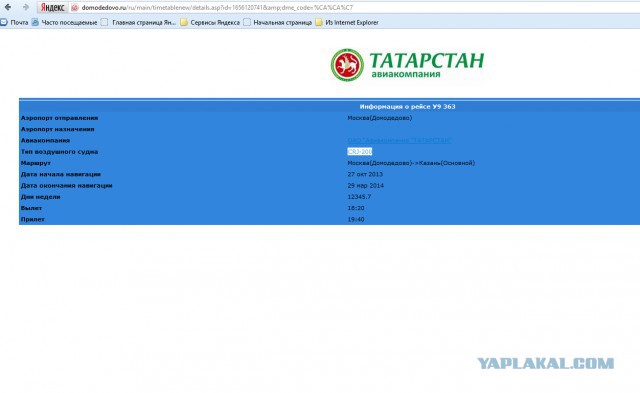Click the Татарстан авиакомпания logo

407,64
